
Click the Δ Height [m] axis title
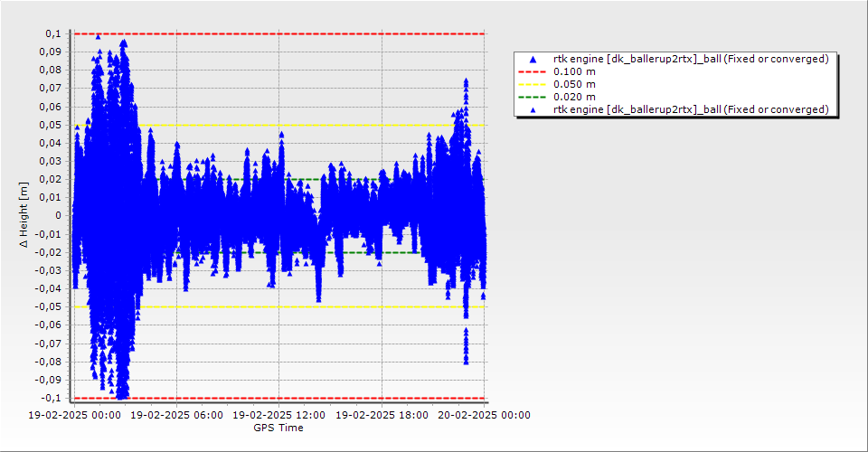click(24, 214)
